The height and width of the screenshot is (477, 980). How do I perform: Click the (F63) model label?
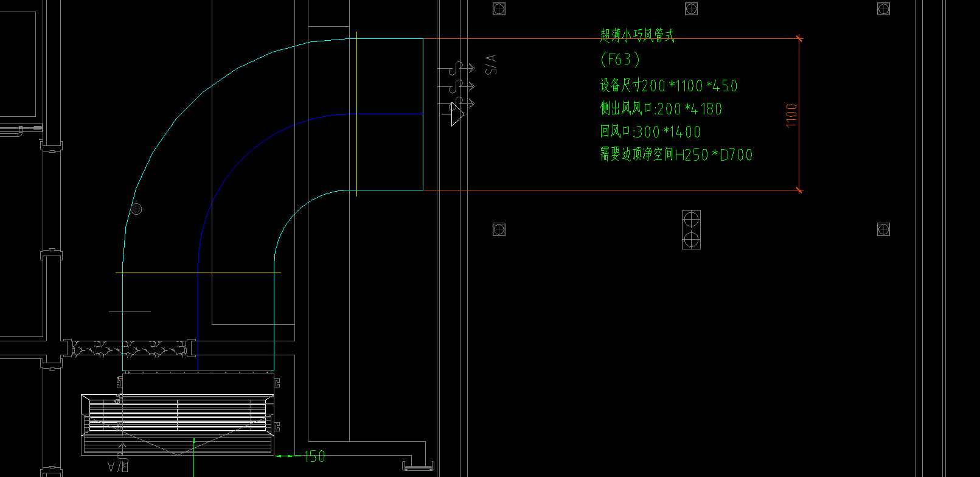coord(620,59)
